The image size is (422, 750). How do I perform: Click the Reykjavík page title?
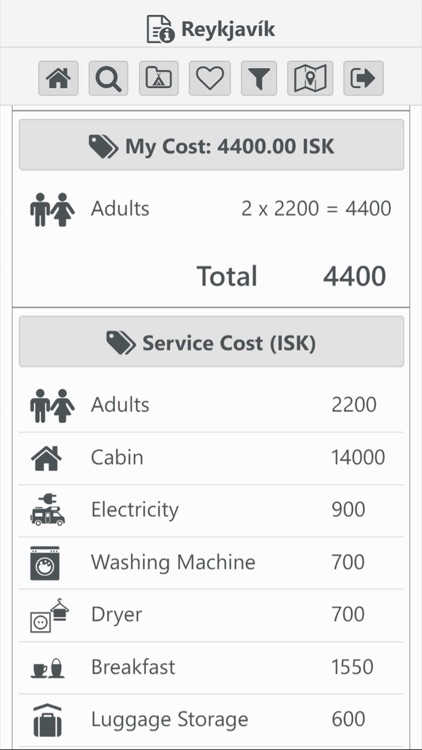(x=228, y=30)
